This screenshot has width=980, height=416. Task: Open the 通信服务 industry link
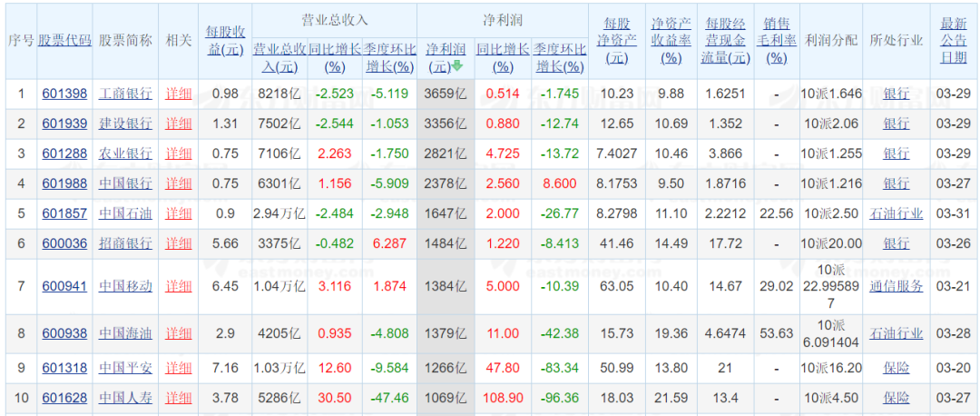pos(896,286)
